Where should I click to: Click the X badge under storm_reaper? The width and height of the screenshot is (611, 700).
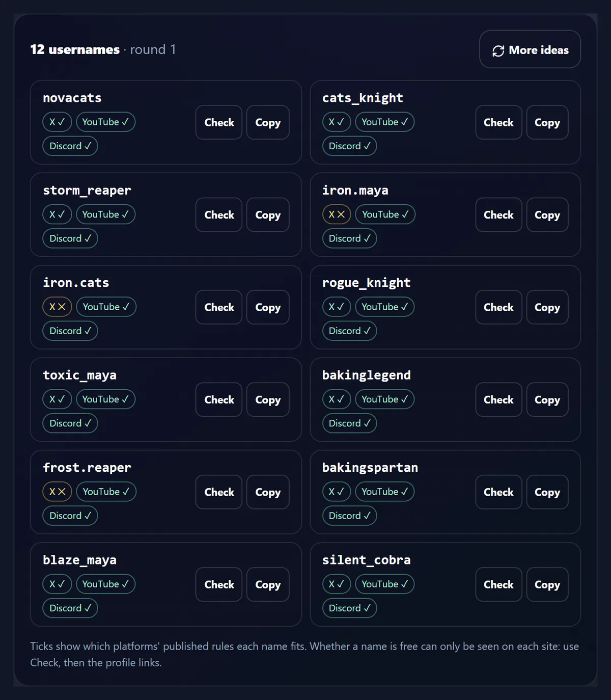57,214
